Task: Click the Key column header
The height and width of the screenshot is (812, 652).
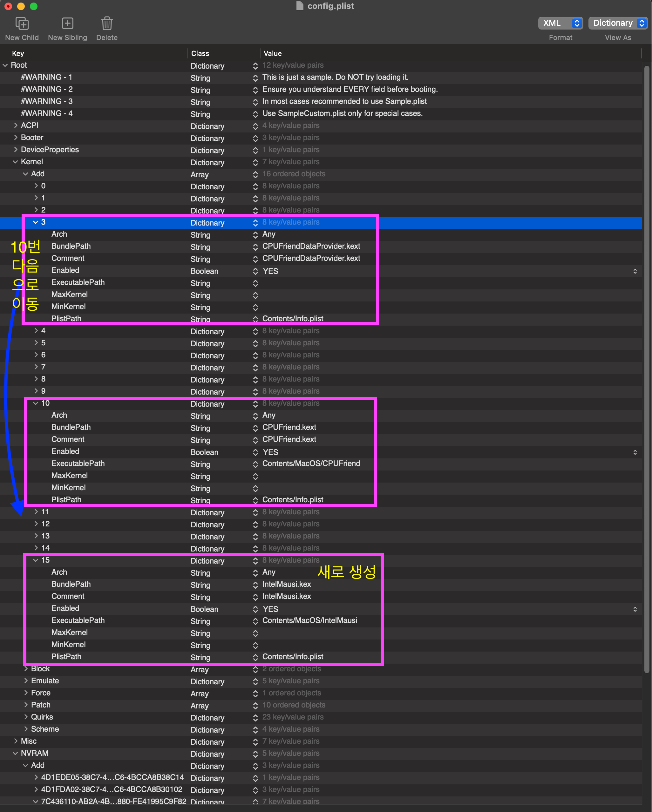Action: click(18, 53)
